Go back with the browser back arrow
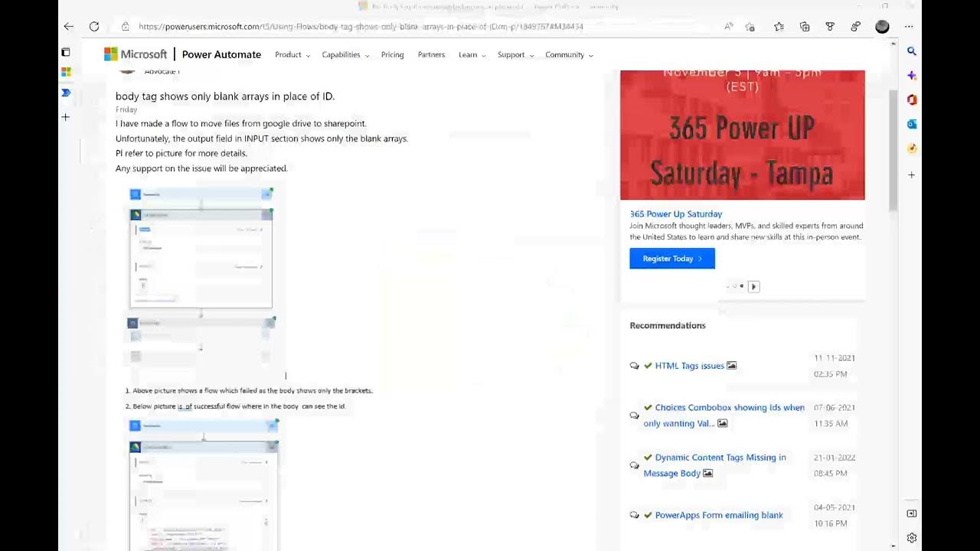Viewport: 980px width, 551px height. click(69, 27)
